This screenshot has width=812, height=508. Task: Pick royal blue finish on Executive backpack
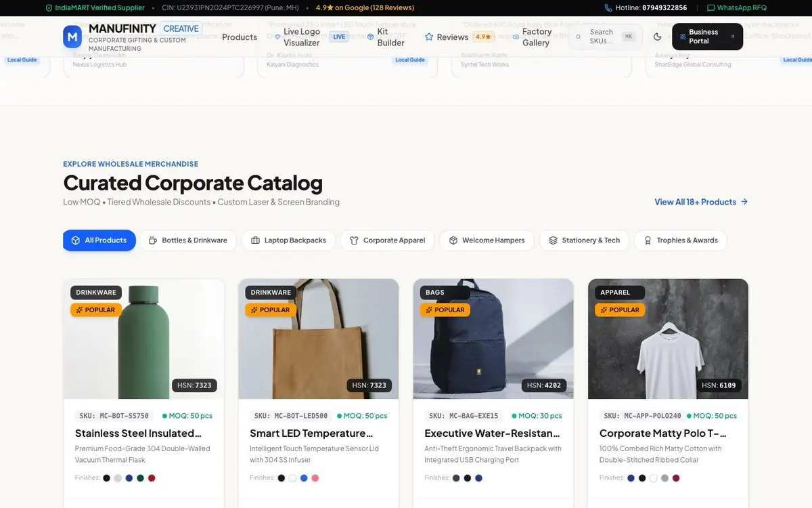click(478, 478)
